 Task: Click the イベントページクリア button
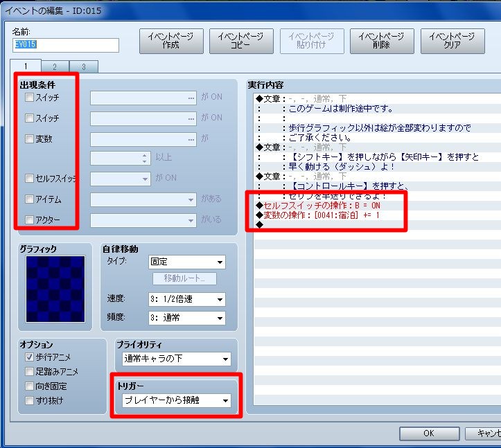pos(452,41)
